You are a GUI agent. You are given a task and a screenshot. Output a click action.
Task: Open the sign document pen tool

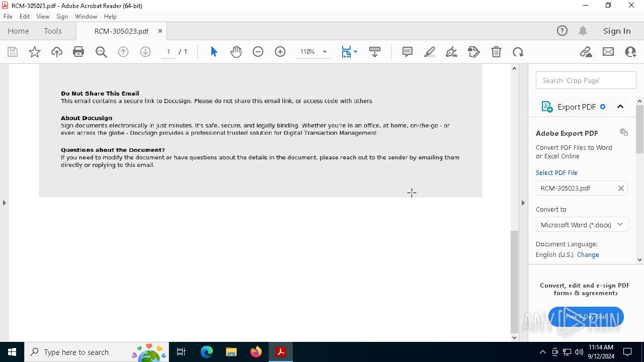pos(452,52)
